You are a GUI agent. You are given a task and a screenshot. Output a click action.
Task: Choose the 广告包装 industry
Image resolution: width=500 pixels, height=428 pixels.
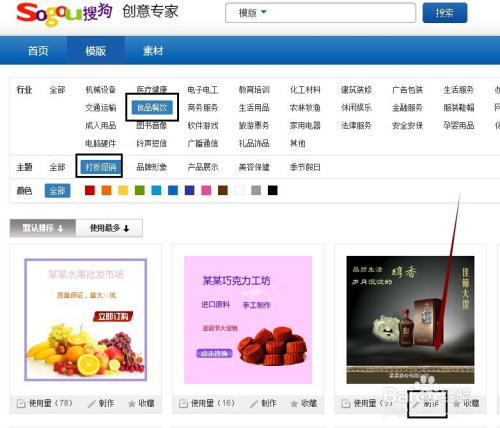click(x=407, y=90)
